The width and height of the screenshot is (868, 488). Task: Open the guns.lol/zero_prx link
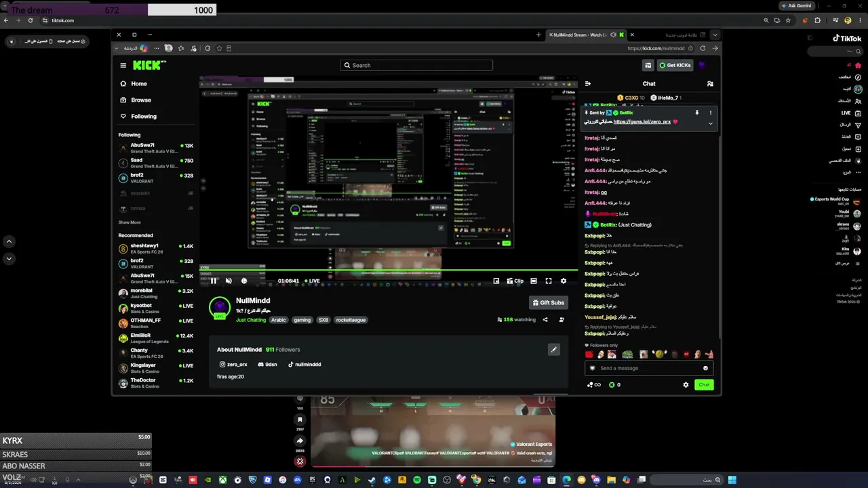pyautogui.click(x=642, y=122)
